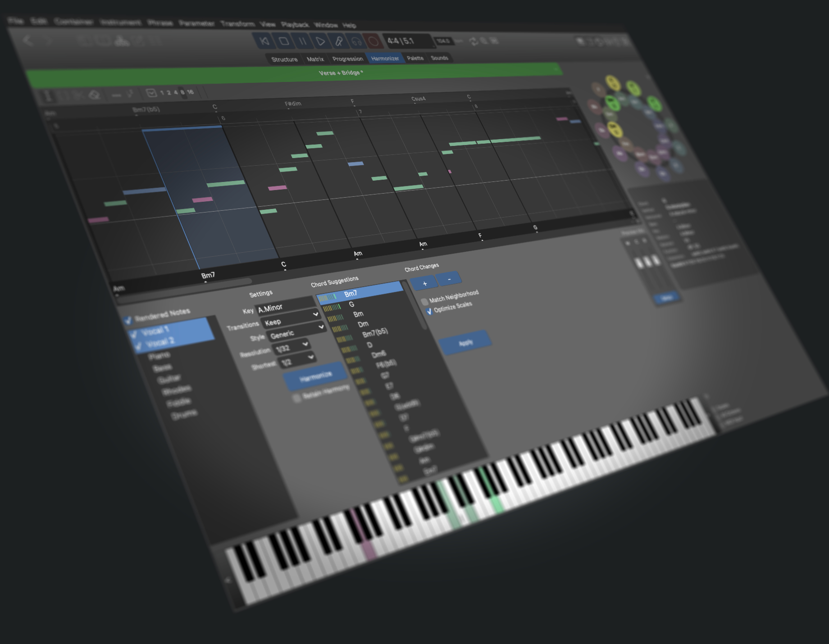Open the Shortest dropdown showing 1/2

tap(297, 361)
